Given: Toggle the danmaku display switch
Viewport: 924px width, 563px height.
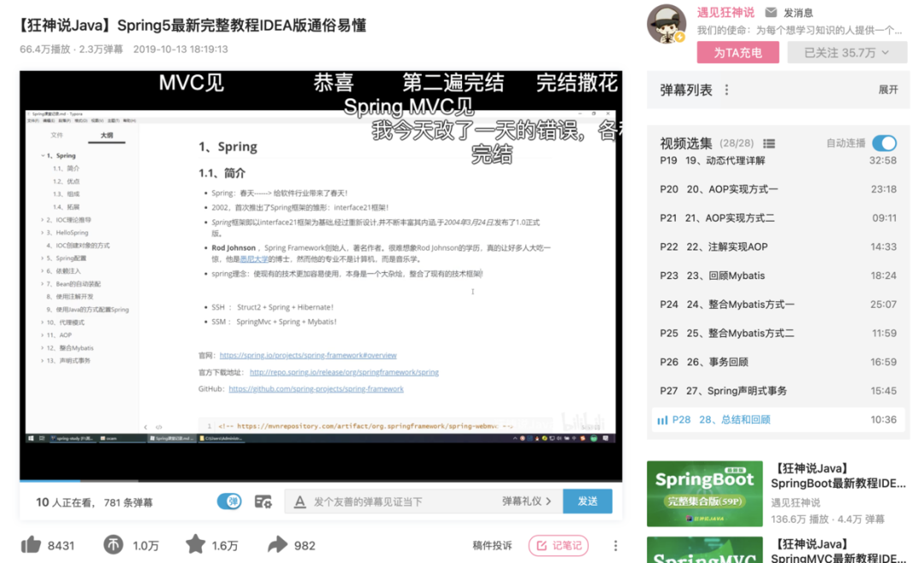Looking at the screenshot, I should pyautogui.click(x=229, y=501).
